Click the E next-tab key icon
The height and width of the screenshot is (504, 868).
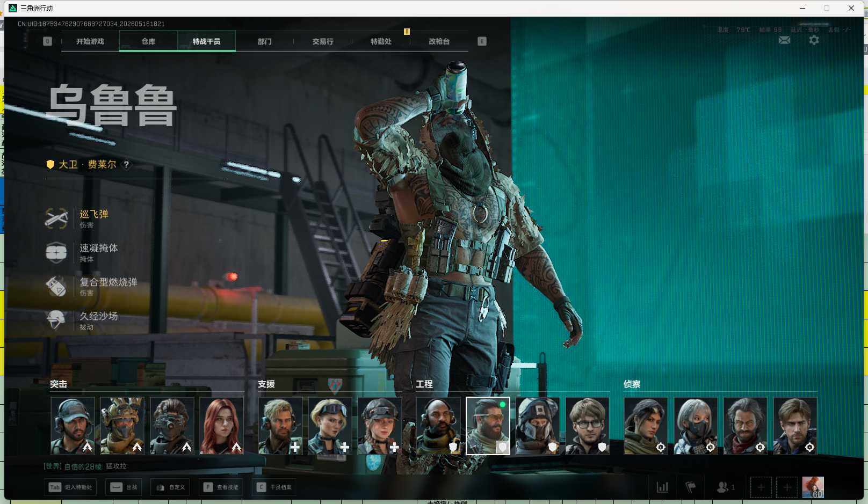pos(482,41)
